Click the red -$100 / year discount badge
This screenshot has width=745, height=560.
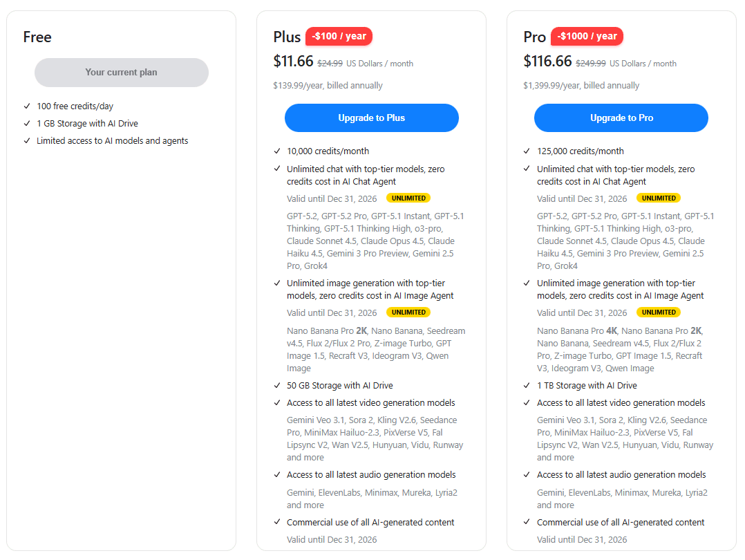(x=339, y=36)
